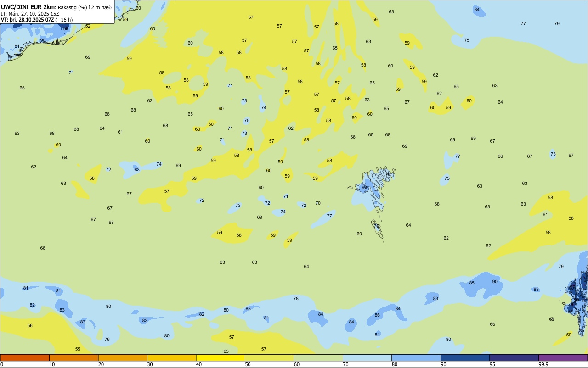Viewport: 588px width, 368px height.
Task: Click the pale blue 70–80 legend swatch
Action: click(x=367, y=357)
